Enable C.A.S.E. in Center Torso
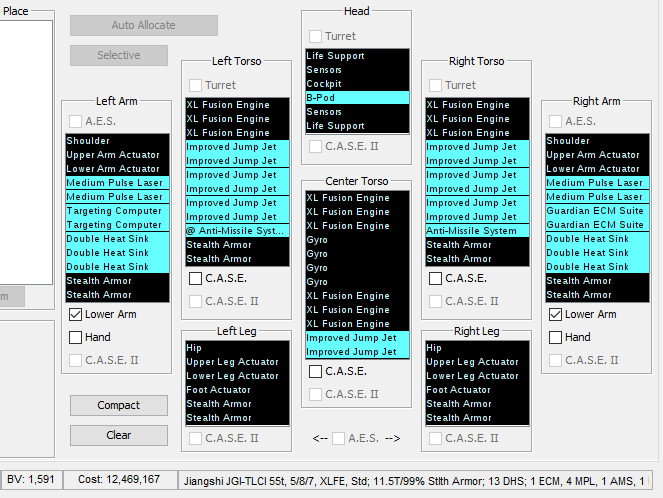Image resolution: width=663 pixels, height=498 pixels. coord(315,372)
